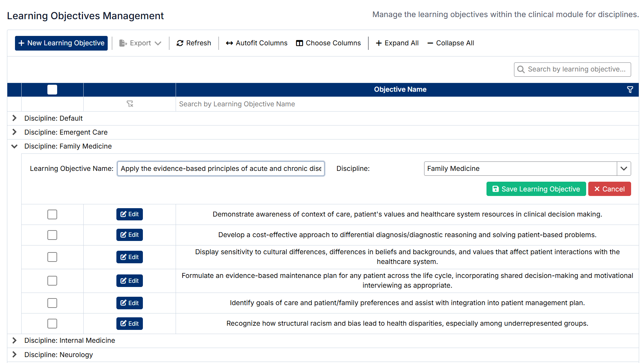Expand All discipline groups
The image size is (644, 363).
coord(397,43)
